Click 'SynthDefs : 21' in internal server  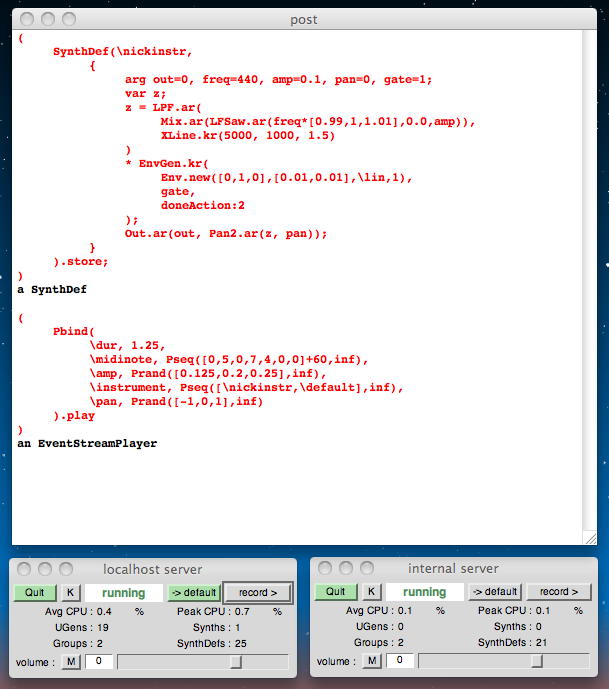point(513,642)
